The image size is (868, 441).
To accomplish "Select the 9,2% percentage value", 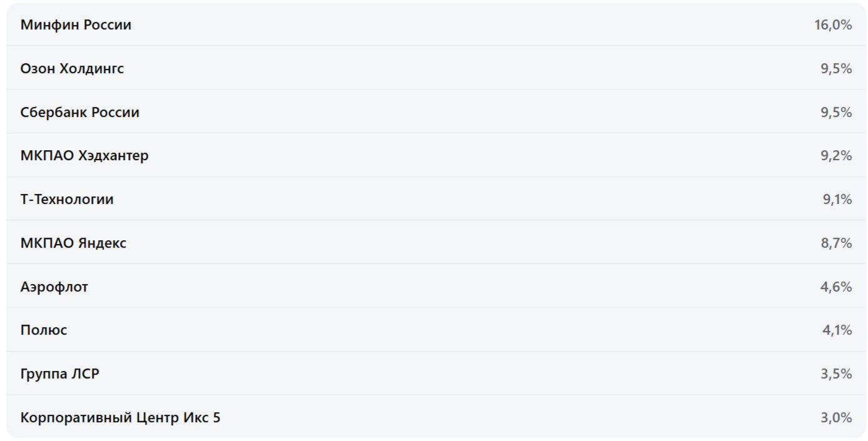I will (x=836, y=156).
